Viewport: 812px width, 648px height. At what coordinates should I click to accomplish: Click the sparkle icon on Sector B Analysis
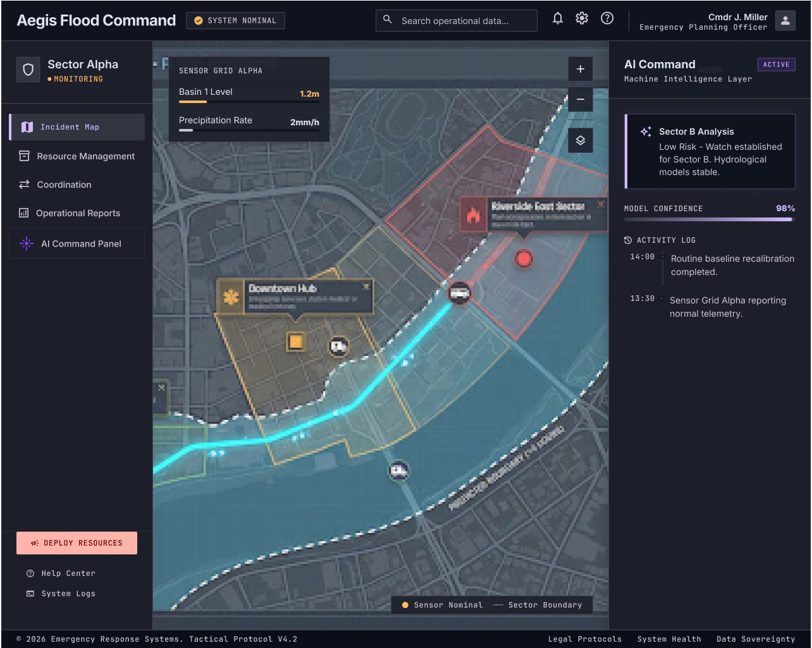click(x=646, y=131)
